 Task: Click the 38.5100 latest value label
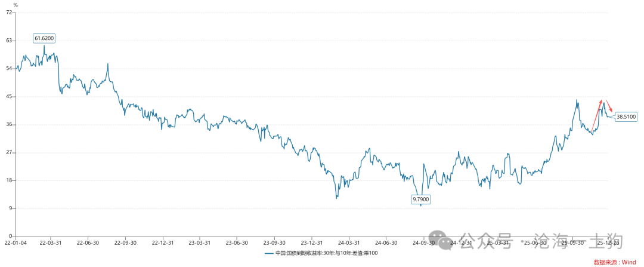626,117
